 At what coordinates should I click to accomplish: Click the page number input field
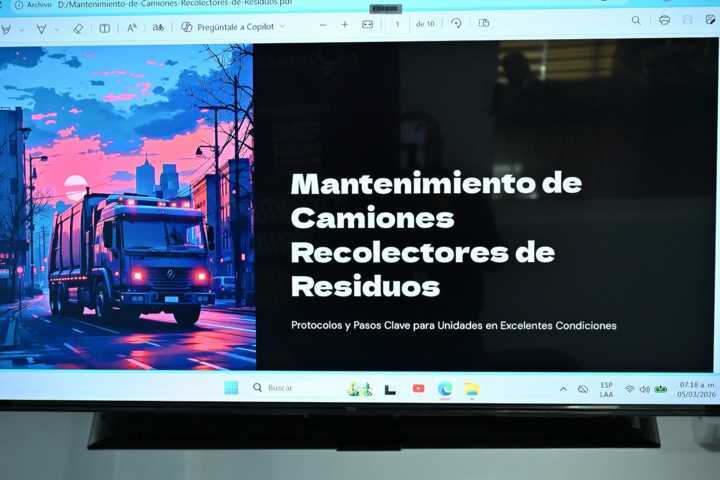coord(397,23)
